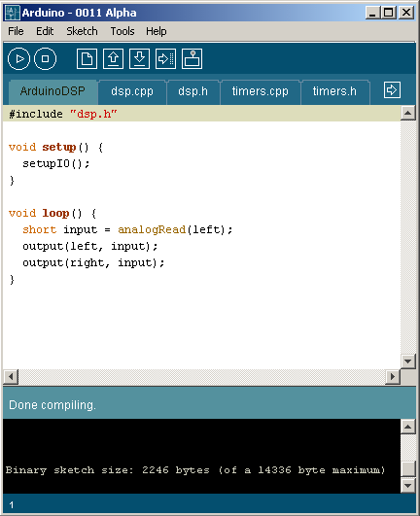Click the loop function name
420x516 pixels.
pyautogui.click(x=55, y=213)
